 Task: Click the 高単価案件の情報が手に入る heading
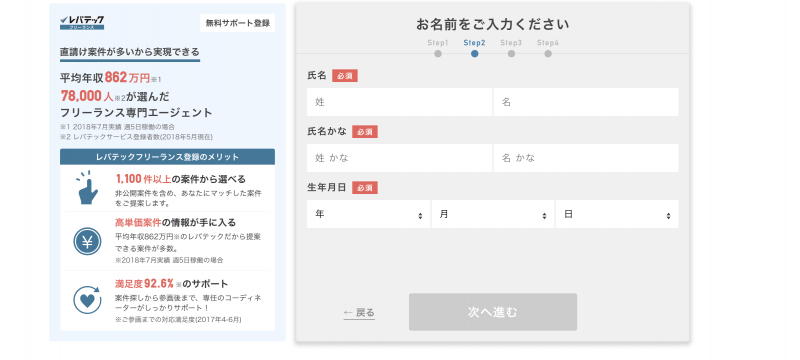176,223
